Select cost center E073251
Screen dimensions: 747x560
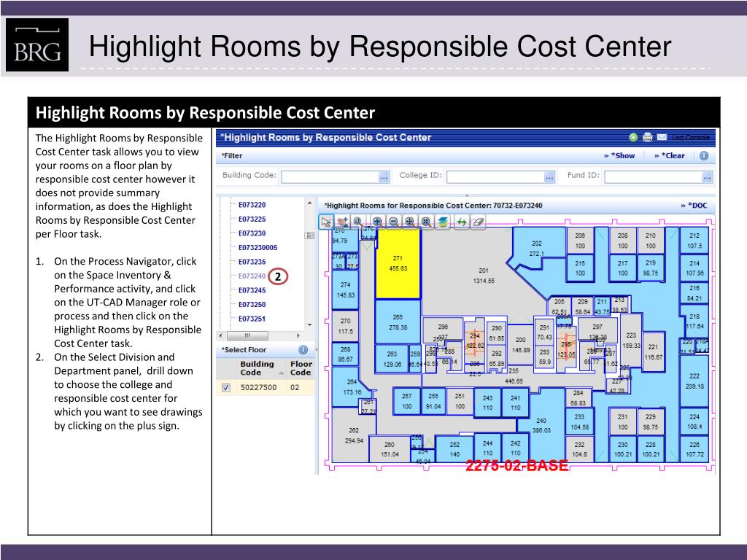click(x=252, y=319)
